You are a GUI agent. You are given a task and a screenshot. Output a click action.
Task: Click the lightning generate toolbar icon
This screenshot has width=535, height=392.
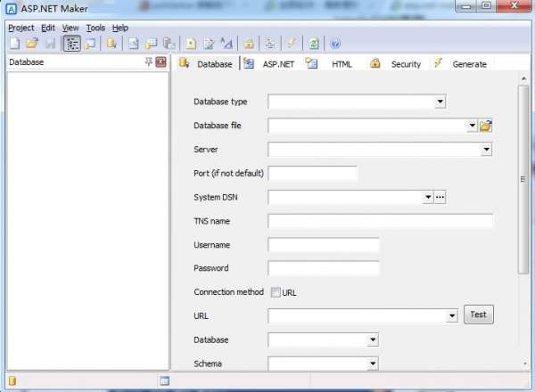(292, 44)
